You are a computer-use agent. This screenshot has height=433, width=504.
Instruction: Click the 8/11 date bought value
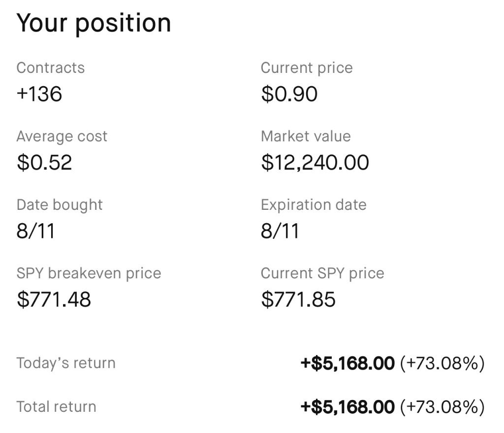[x=35, y=231]
